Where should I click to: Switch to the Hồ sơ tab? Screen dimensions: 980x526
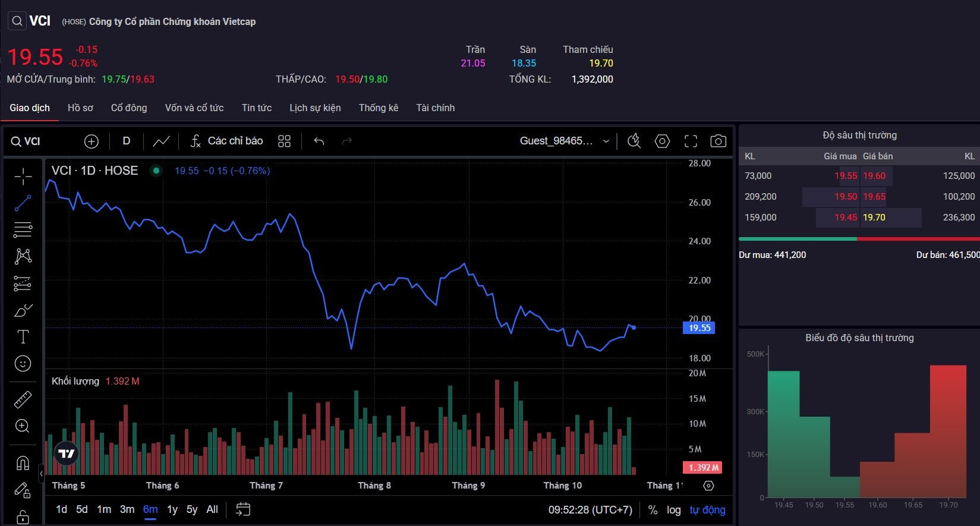coord(80,108)
